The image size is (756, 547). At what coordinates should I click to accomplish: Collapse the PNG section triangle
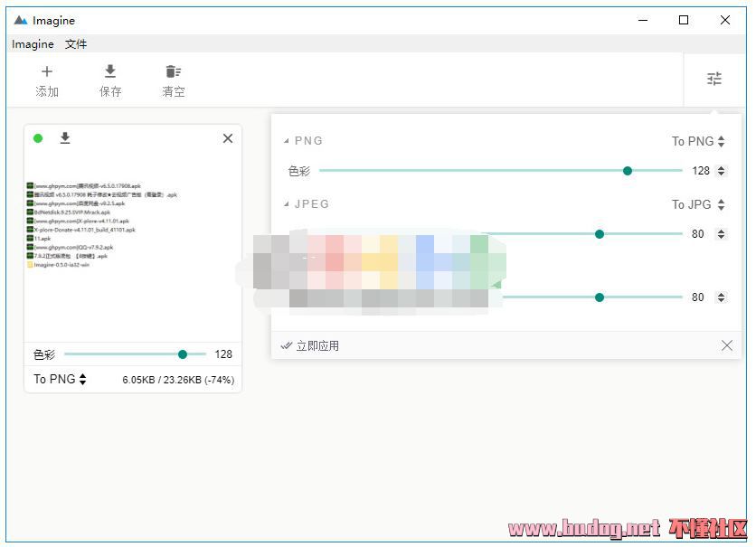click(x=287, y=141)
